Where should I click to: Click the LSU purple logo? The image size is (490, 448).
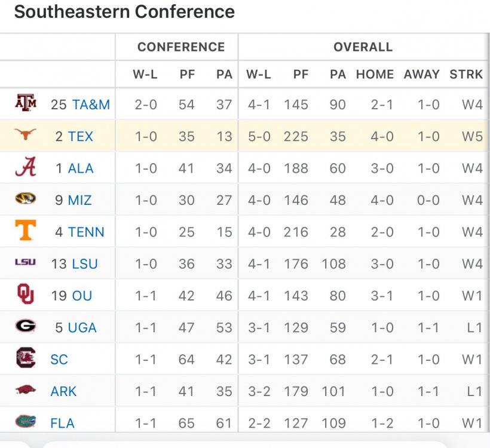coord(26,263)
